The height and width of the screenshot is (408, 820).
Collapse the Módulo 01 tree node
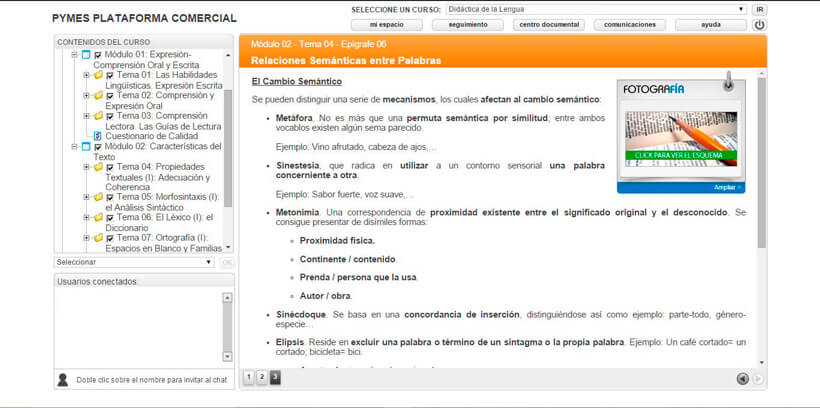click(74, 55)
